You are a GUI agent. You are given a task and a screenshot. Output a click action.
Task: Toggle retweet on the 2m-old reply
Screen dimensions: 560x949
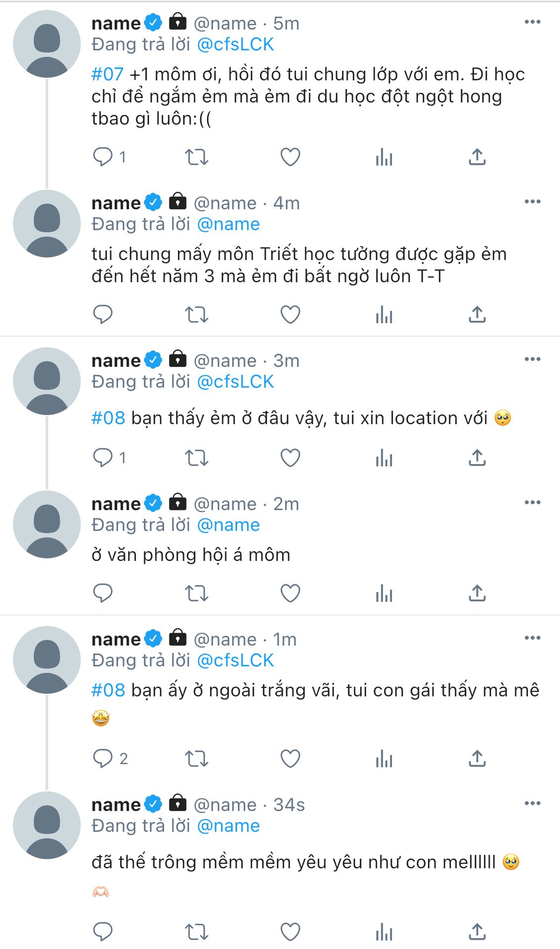[197, 593]
